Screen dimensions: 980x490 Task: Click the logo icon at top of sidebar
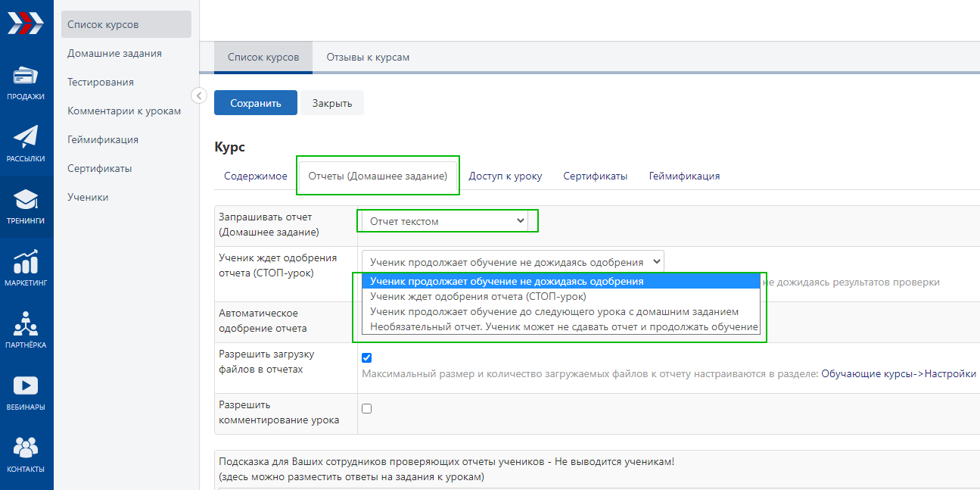(26, 23)
